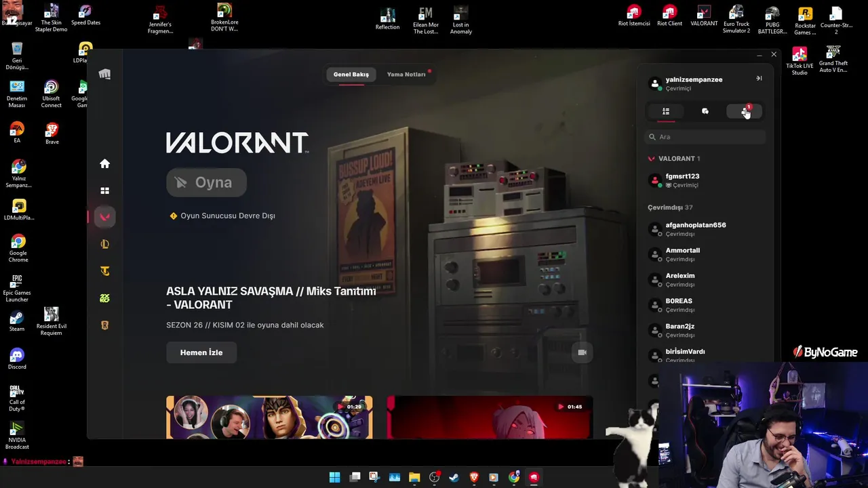Go to the Home icon in sidebar
The height and width of the screenshot is (488, 868).
104,163
